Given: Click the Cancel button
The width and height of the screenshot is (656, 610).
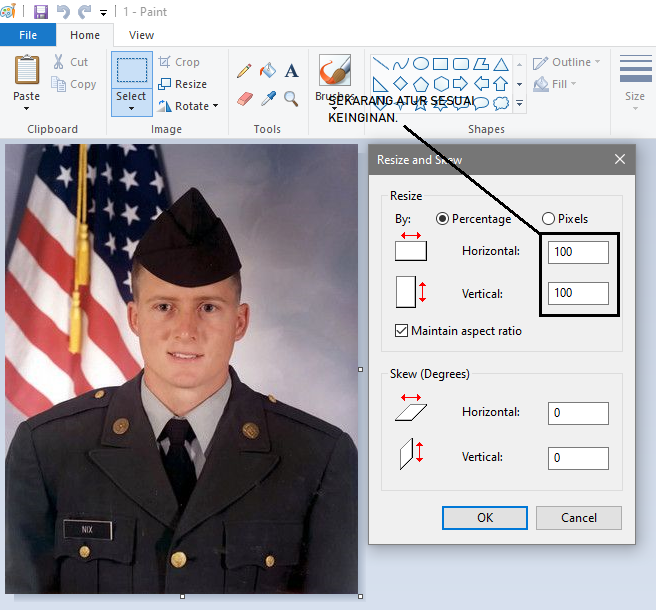Looking at the screenshot, I should [579, 518].
